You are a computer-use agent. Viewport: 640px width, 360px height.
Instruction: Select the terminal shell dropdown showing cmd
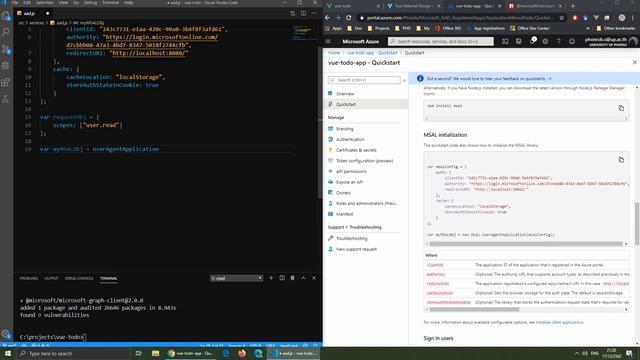point(236,278)
